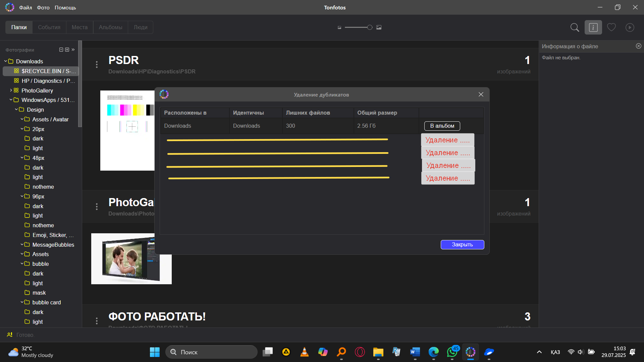Open WhatsApp from the taskbar
The height and width of the screenshot is (362, 644).
point(452,352)
